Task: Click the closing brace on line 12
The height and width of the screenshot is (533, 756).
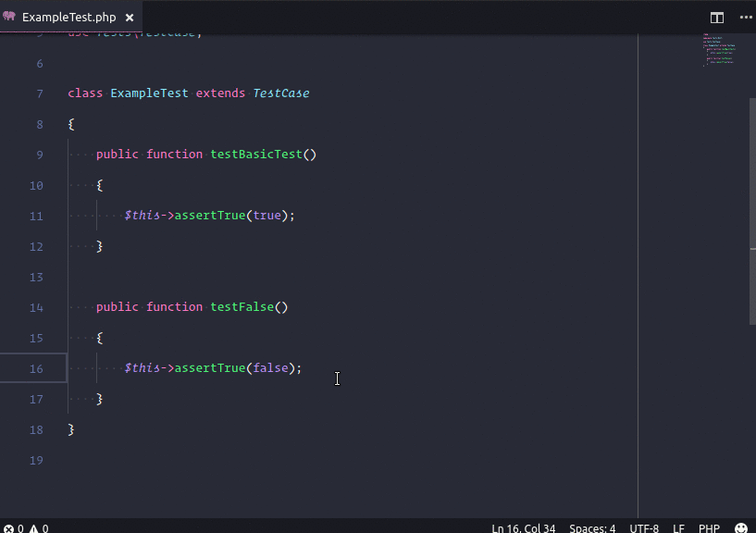Action: click(100, 246)
